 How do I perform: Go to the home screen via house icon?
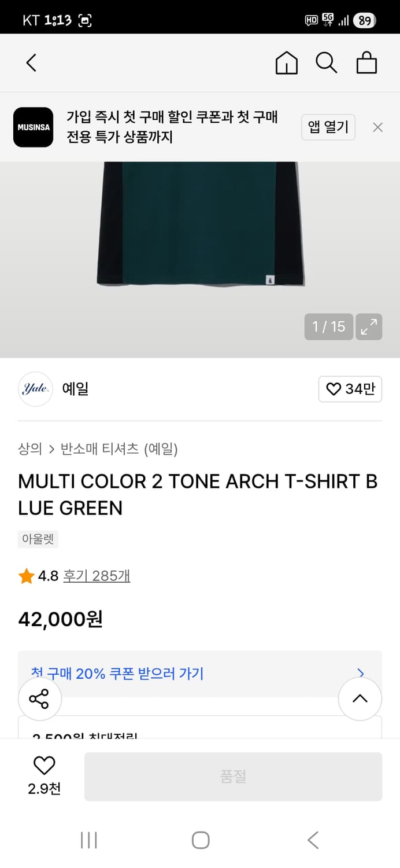(x=286, y=62)
